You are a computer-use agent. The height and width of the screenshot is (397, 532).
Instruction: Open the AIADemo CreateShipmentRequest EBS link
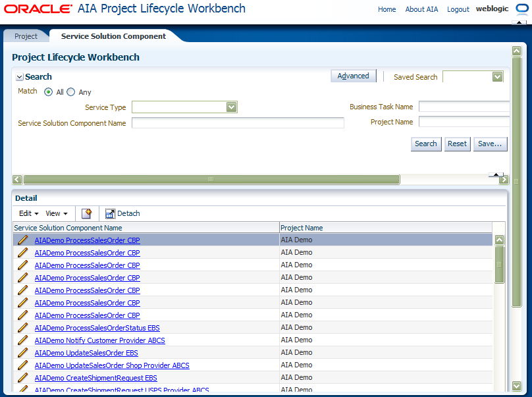95,378
